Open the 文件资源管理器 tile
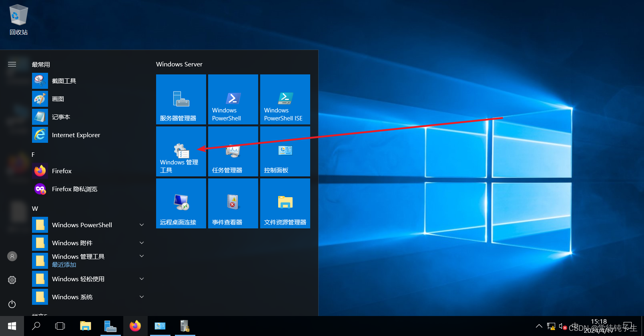Image resolution: width=644 pixels, height=336 pixels. [x=285, y=203]
